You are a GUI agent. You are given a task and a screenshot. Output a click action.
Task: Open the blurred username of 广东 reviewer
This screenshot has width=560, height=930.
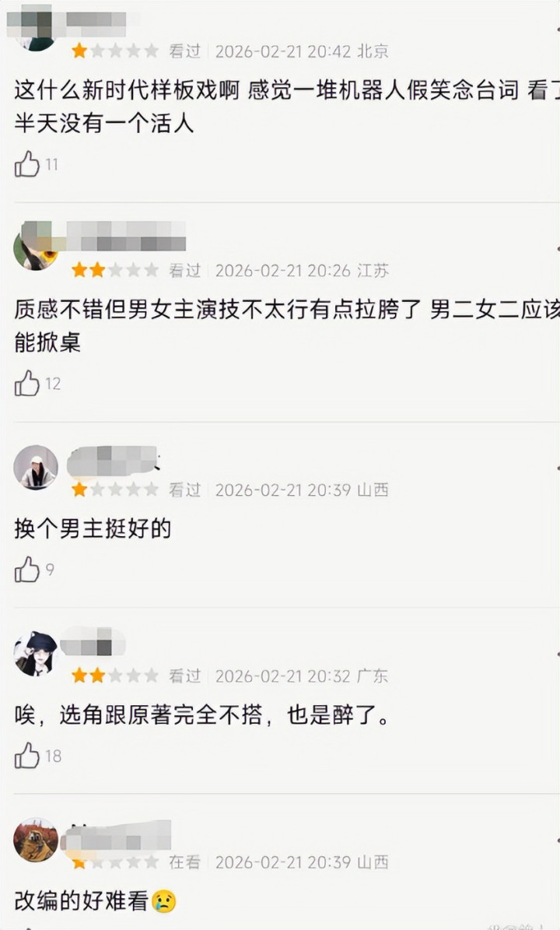[x=93, y=641]
